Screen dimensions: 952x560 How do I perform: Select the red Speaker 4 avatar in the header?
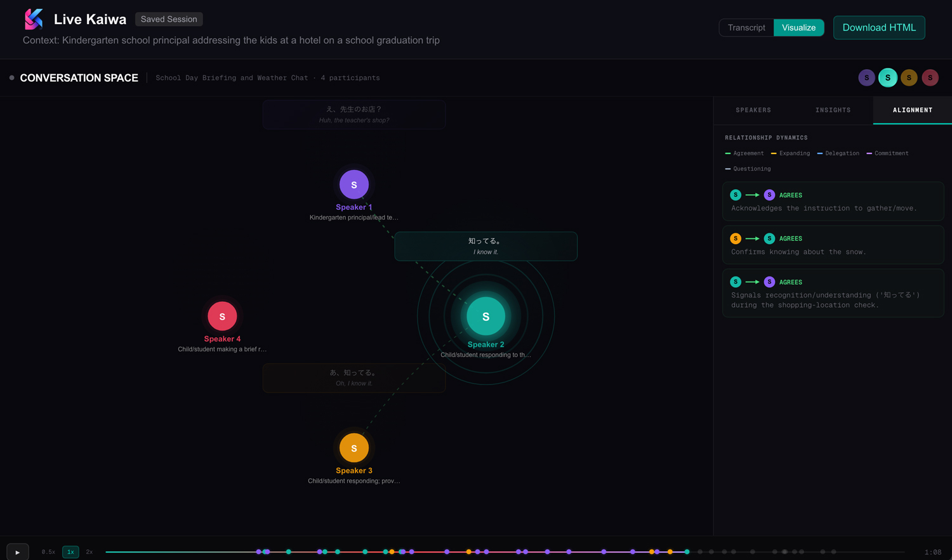(x=930, y=77)
